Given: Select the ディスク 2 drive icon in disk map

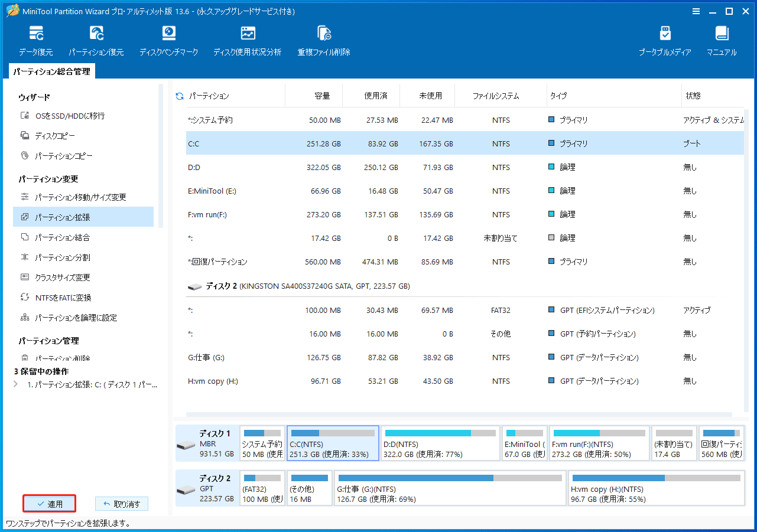Looking at the screenshot, I should [x=187, y=491].
